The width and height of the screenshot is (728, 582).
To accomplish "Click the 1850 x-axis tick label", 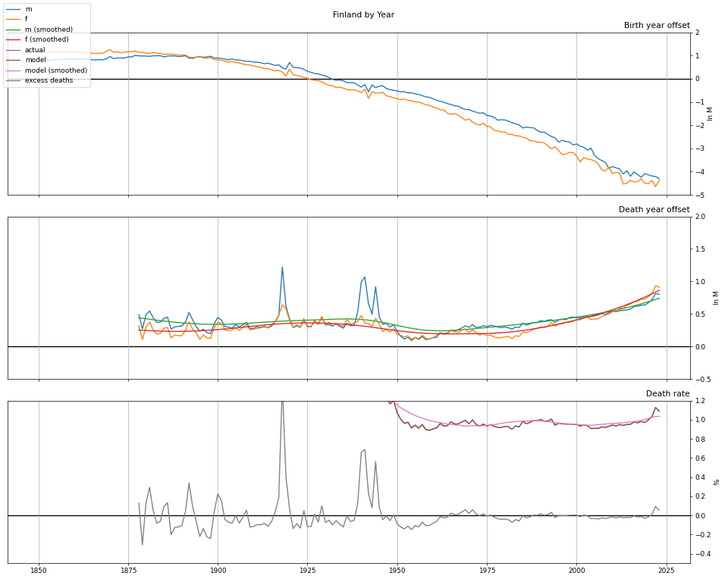I will [x=39, y=571].
